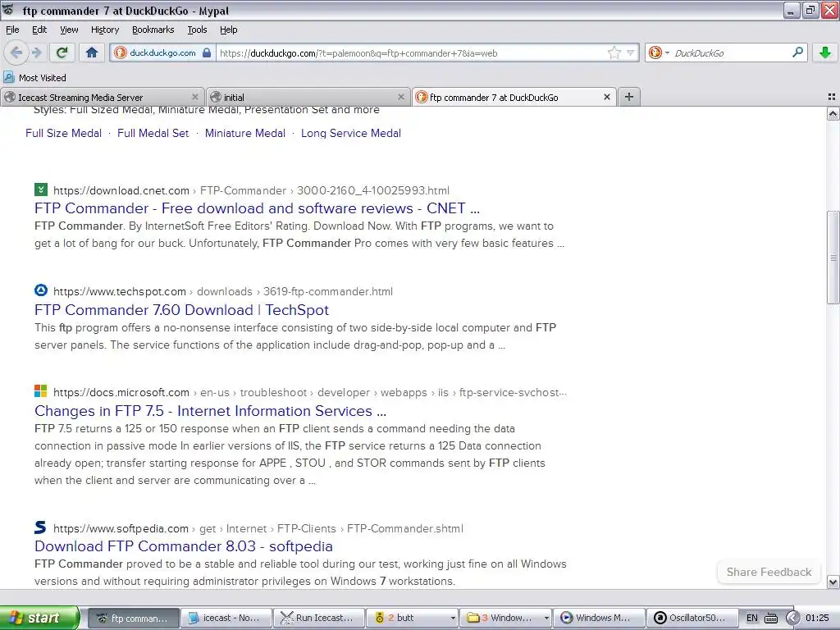This screenshot has width=840, height=630.
Task: Click the bookmark star in address bar
Action: [x=614, y=52]
